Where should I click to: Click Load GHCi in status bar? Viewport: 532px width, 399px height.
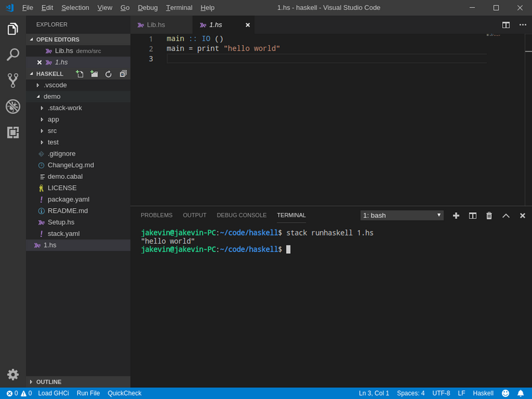(x=53, y=393)
